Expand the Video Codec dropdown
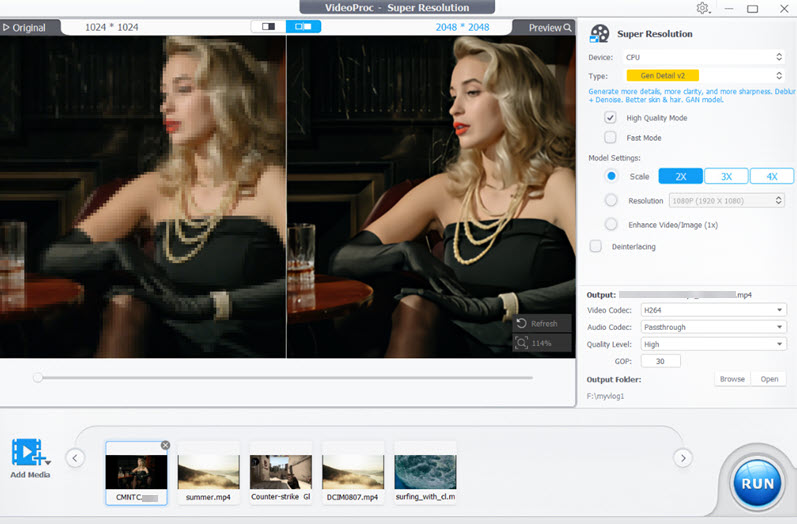797x524 pixels. pos(714,310)
